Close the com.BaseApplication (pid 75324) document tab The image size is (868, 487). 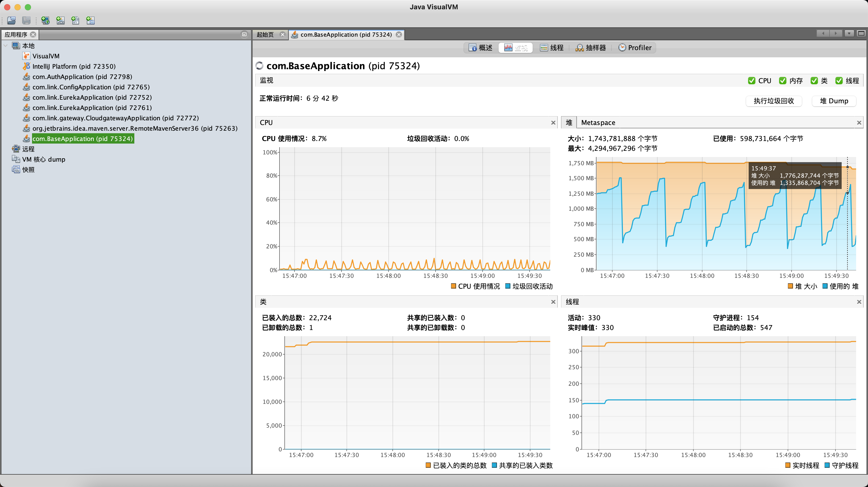(x=399, y=35)
